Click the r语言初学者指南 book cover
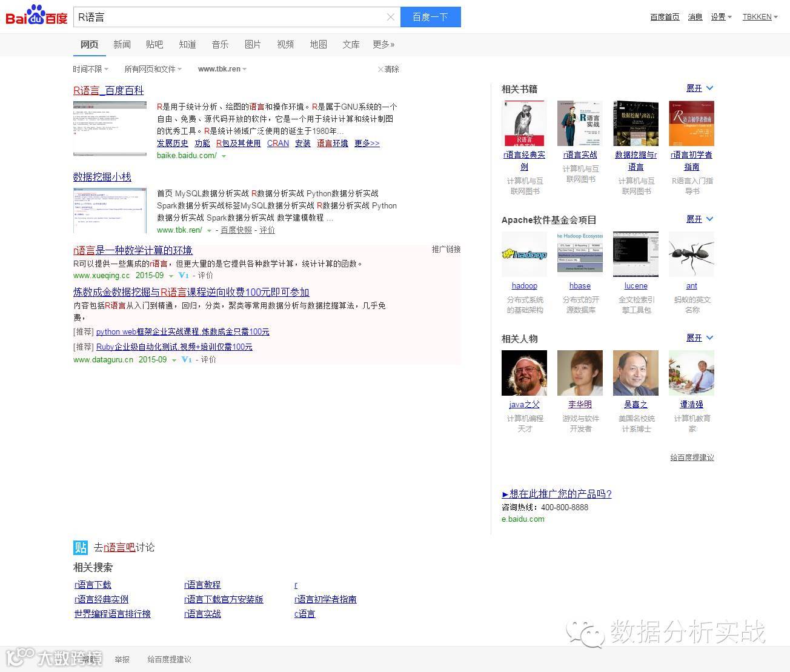The image size is (790, 672). point(692,123)
